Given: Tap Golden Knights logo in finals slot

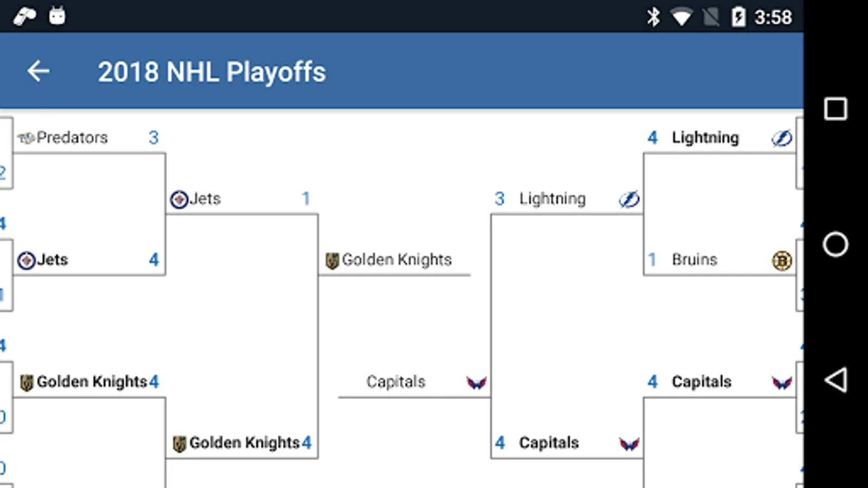Looking at the screenshot, I should (332, 261).
